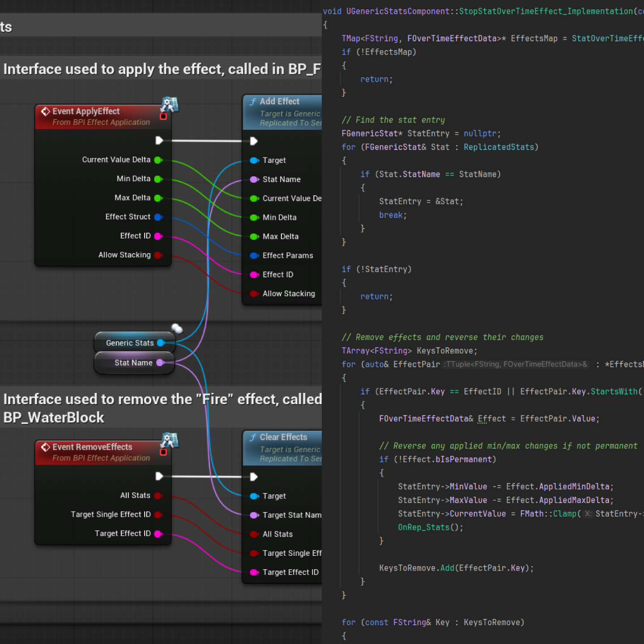The width and height of the screenshot is (644, 644).
Task: Click the Event ApplyEffect execution output pin
Action: (159, 141)
